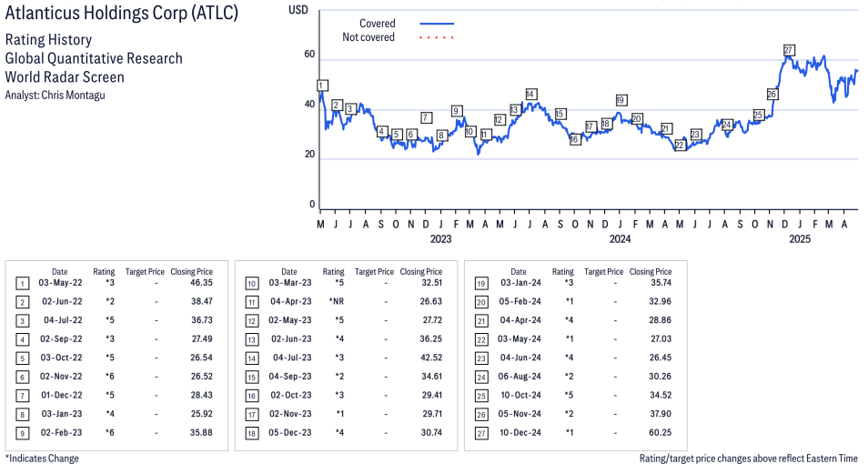This screenshot has height=464, width=868.
Task: Select chart marker 16 on the chart
Action: (x=574, y=139)
